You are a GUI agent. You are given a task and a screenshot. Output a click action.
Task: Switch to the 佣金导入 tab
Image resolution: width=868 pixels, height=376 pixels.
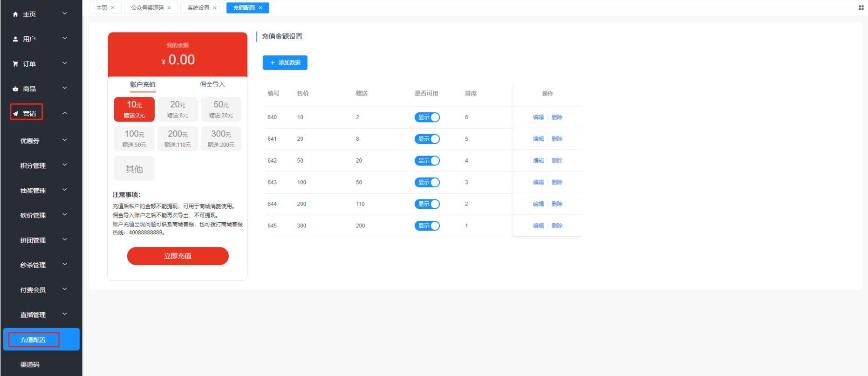point(212,84)
